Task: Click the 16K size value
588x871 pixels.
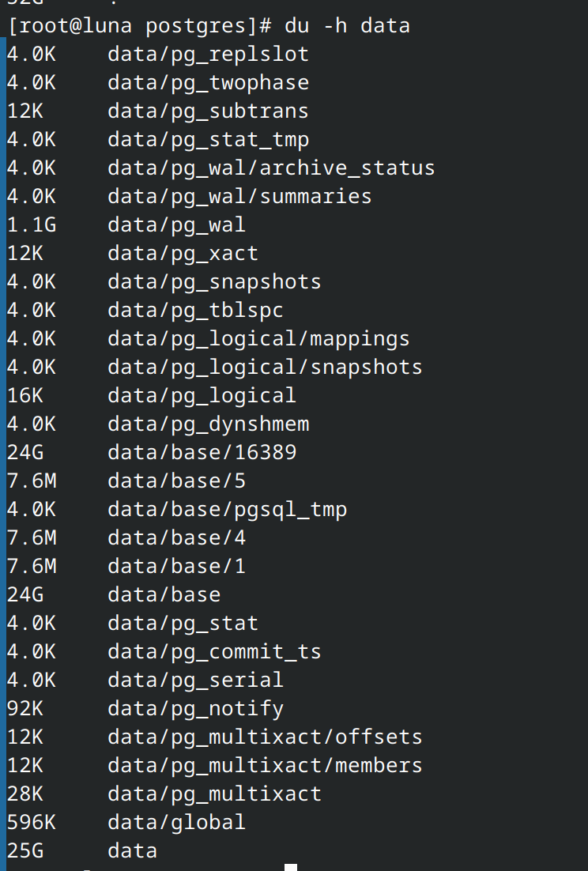Action: tap(25, 395)
